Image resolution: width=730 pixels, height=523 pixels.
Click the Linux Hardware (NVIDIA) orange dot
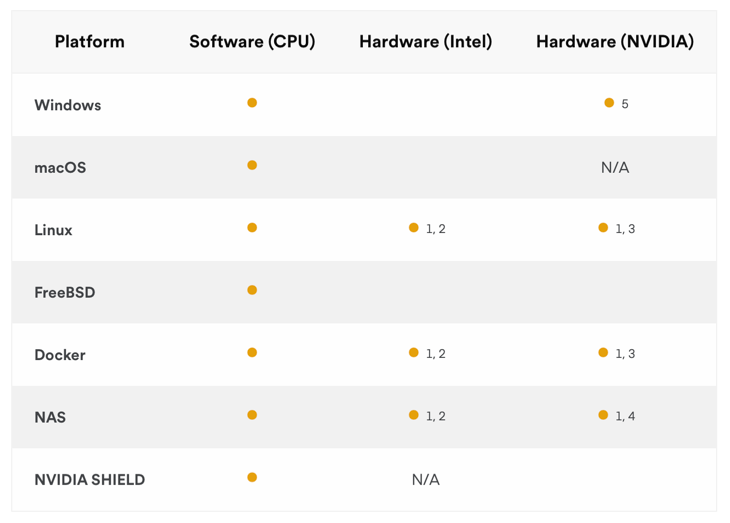click(x=603, y=228)
